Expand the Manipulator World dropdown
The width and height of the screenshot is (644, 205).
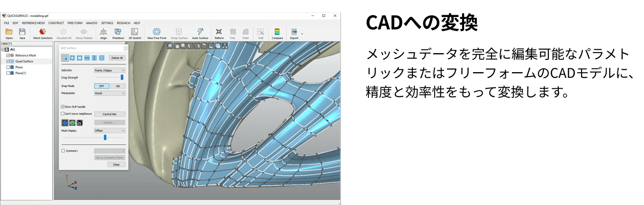click(x=109, y=93)
